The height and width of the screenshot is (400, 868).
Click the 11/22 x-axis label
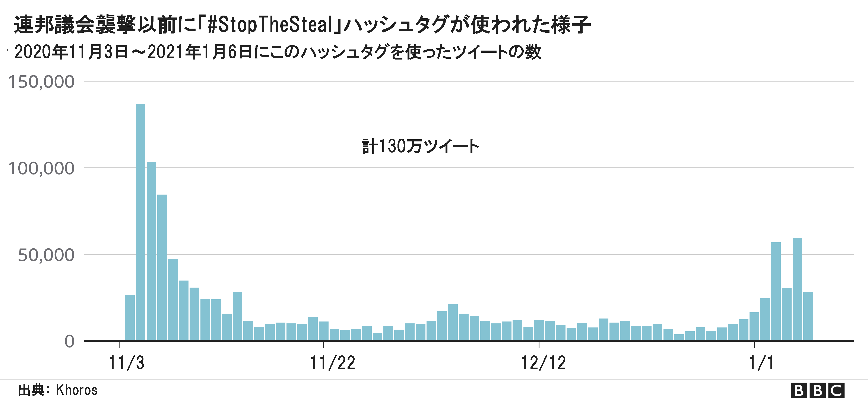332,363
